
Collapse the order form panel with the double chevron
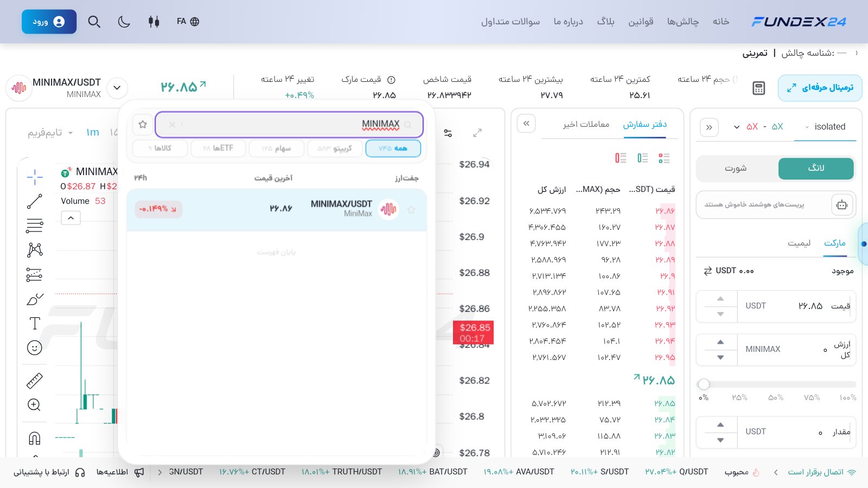[710, 127]
